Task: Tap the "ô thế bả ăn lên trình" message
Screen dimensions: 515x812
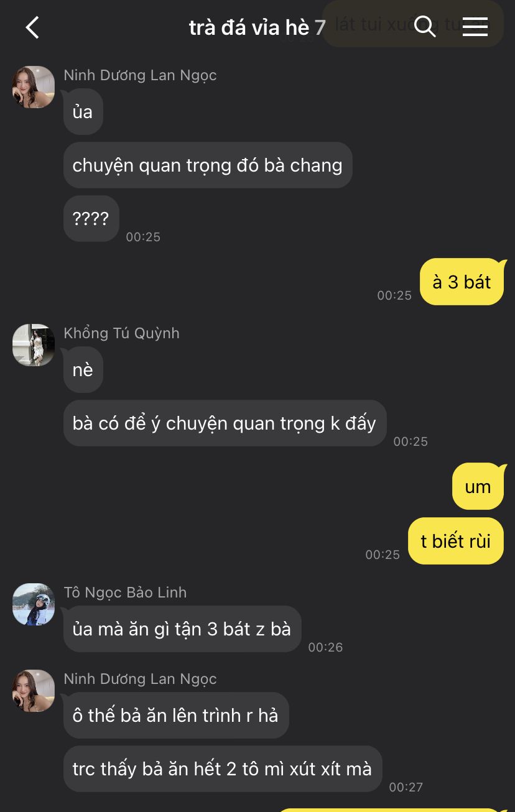Action: tap(176, 716)
